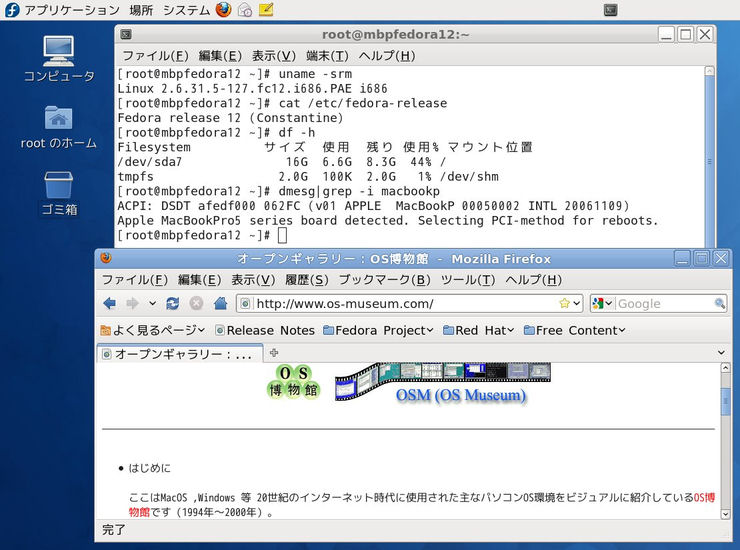Select the オープンギャラリー browser tab

180,354
